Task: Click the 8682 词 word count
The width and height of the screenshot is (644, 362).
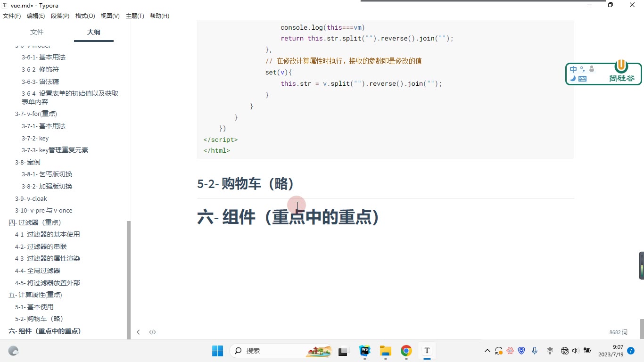Action: pos(618,332)
